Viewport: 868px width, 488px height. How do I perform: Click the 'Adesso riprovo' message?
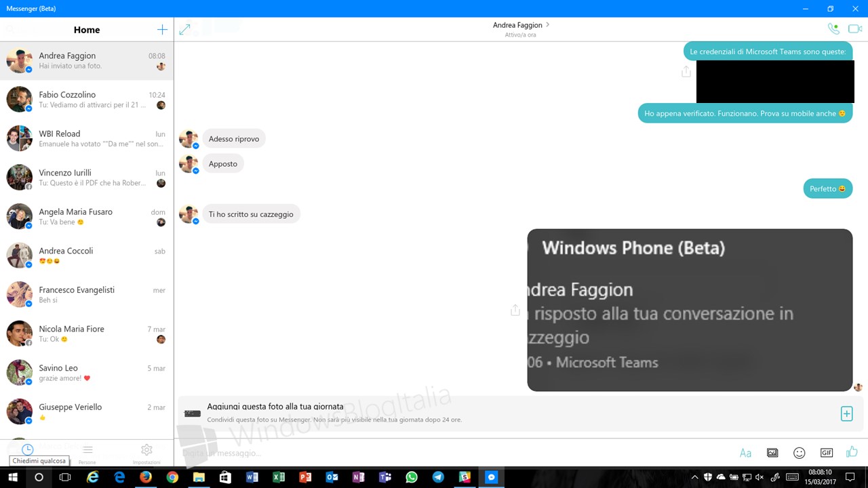234,139
